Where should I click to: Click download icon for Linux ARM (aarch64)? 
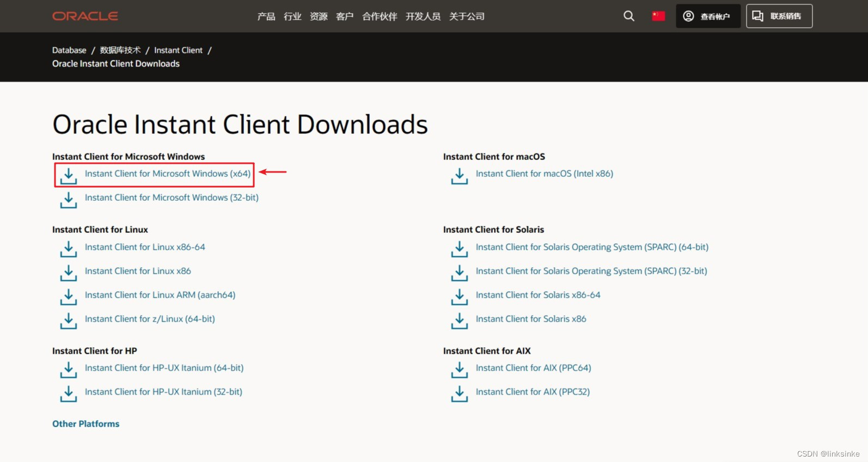pos(69,297)
